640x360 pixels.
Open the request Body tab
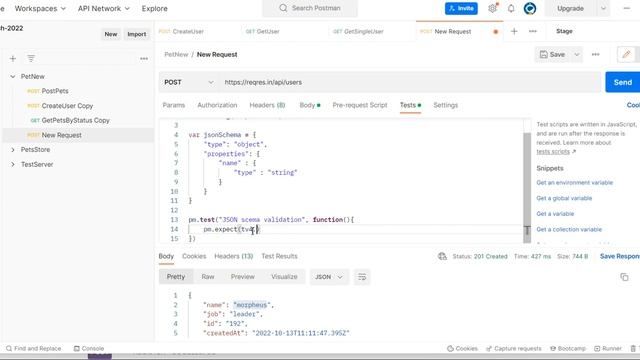309,105
